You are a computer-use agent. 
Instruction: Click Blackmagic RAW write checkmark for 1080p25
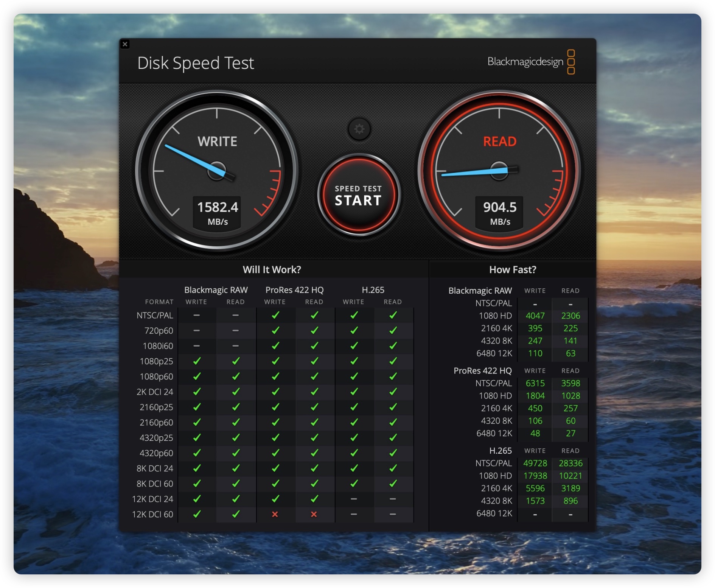pos(197,361)
